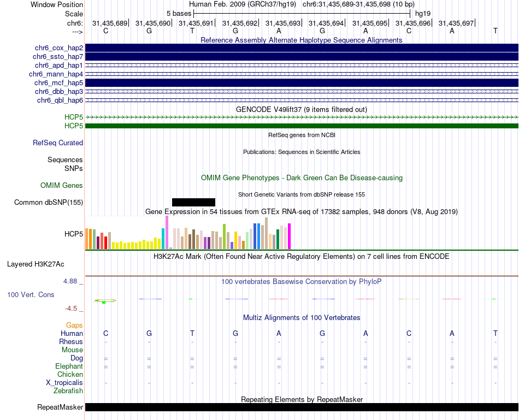Select the chr6_mann_hap4 haplotype label
519x420 pixels.
tap(56, 74)
